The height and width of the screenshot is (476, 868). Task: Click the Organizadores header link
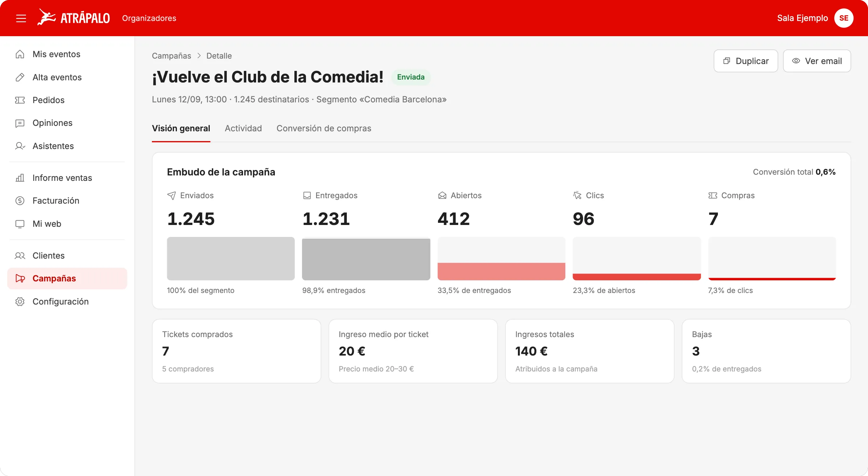click(x=149, y=18)
